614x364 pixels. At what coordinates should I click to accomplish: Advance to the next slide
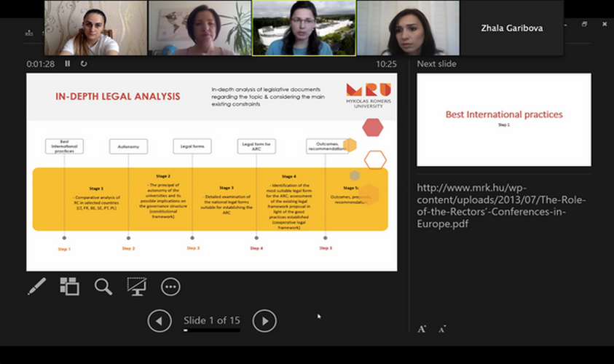[x=264, y=320]
